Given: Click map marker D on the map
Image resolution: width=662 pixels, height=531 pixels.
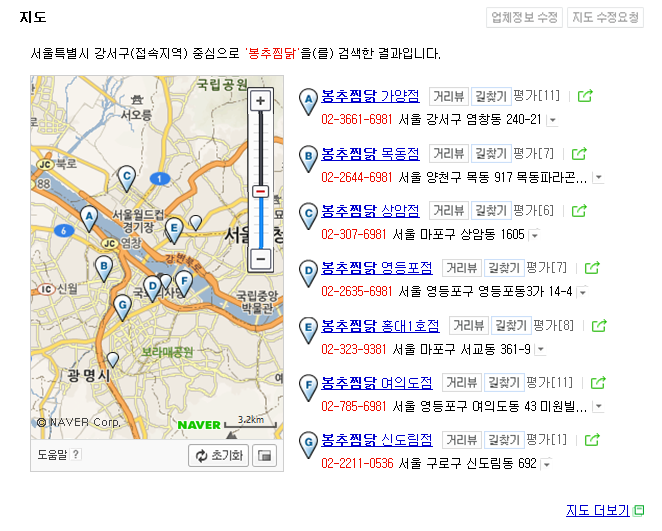Looking at the screenshot, I should click(152, 289).
